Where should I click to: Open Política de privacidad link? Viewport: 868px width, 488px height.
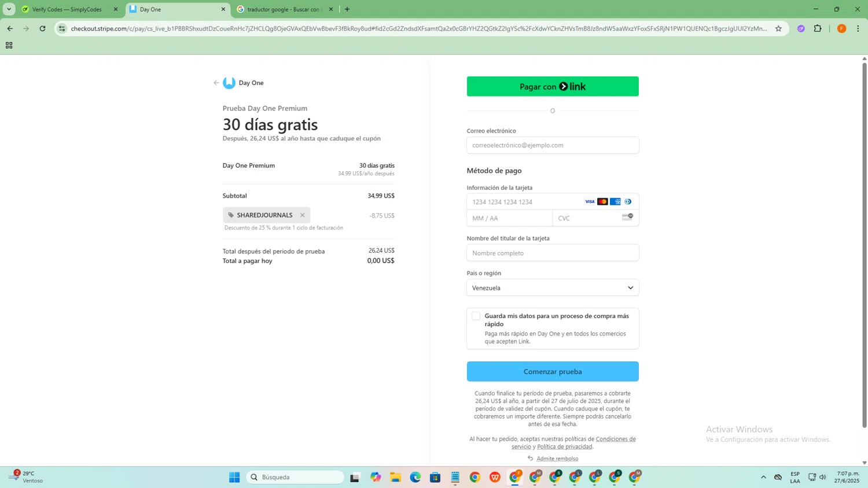point(565,446)
